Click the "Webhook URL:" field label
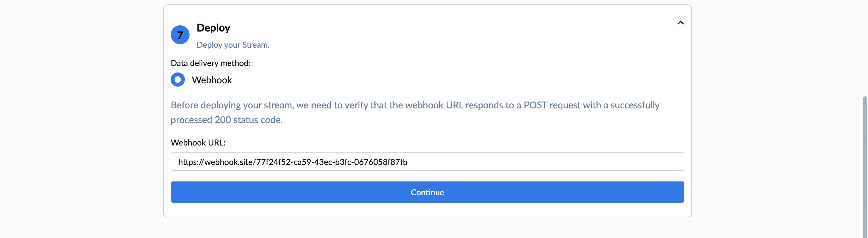This screenshot has width=868, height=238. (x=198, y=143)
